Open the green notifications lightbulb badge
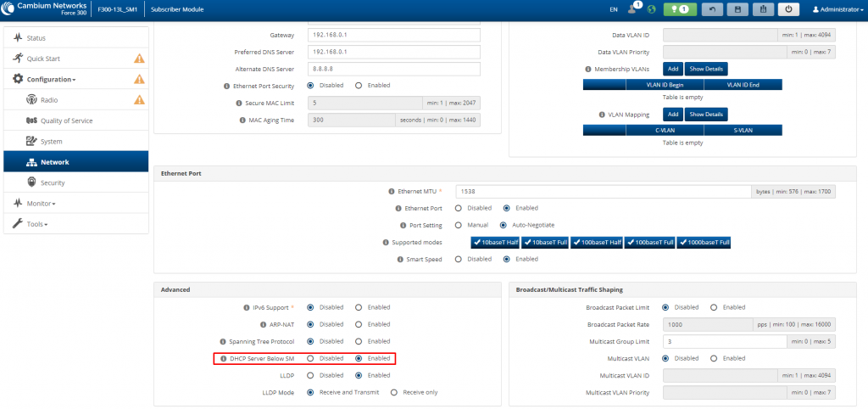The image size is (868, 409). 679,9
